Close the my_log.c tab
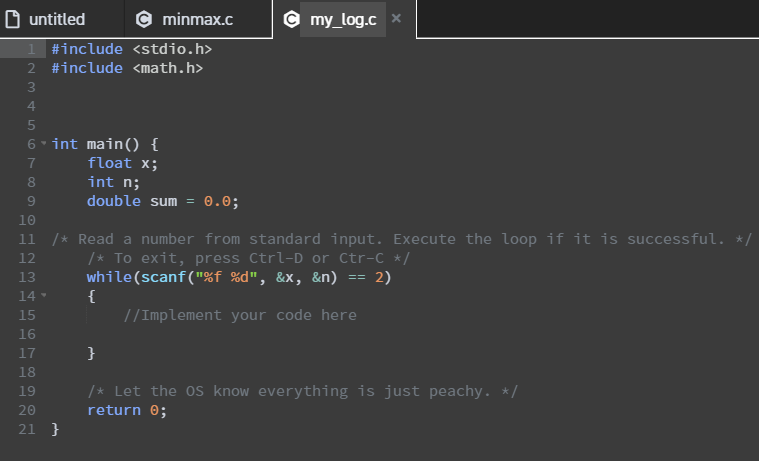The width and height of the screenshot is (759, 461). pyautogui.click(x=396, y=18)
